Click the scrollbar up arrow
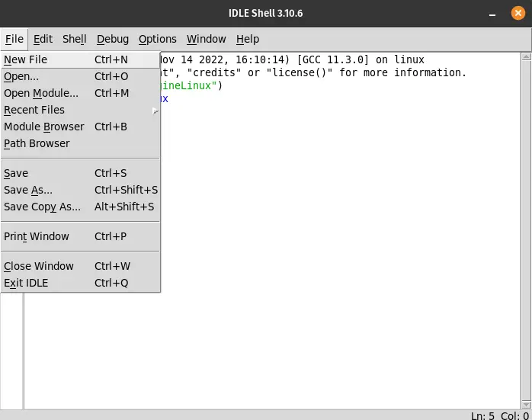532x420 pixels. click(526, 56)
